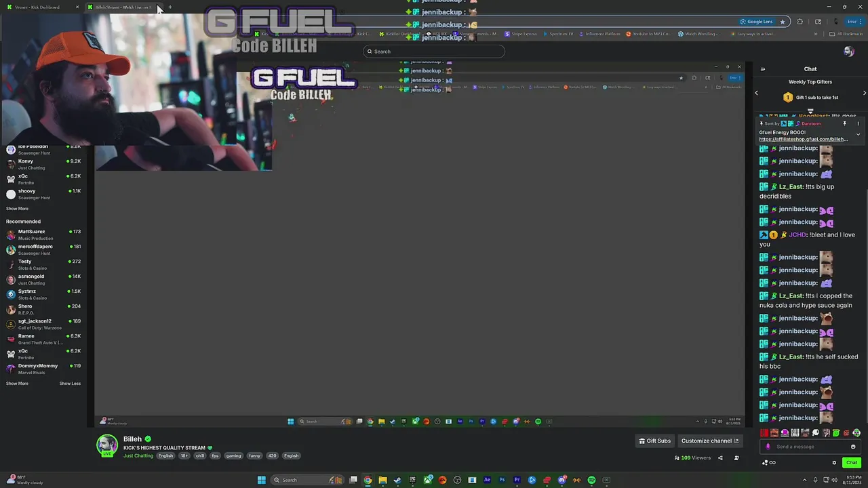Open Premiere Pro from the taskbar
This screenshot has height=488, width=868.
517,480
